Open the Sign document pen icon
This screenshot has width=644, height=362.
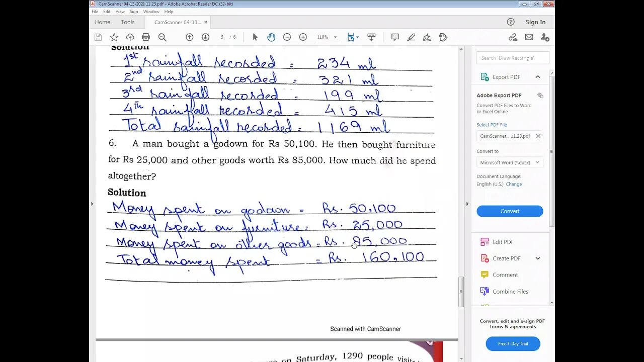point(427,37)
